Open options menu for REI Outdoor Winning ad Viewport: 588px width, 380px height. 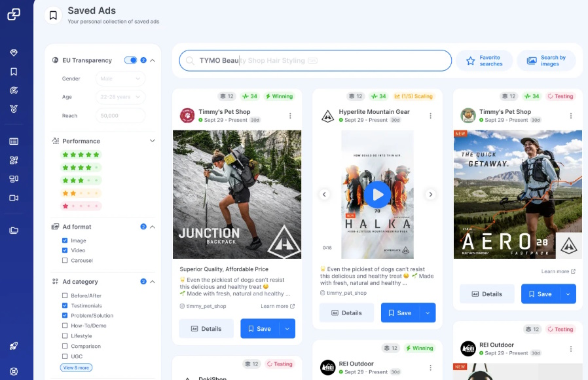tap(430, 368)
